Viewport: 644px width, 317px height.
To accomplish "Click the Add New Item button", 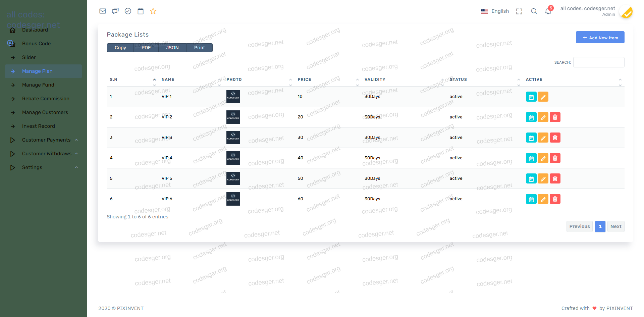I will click(x=600, y=38).
